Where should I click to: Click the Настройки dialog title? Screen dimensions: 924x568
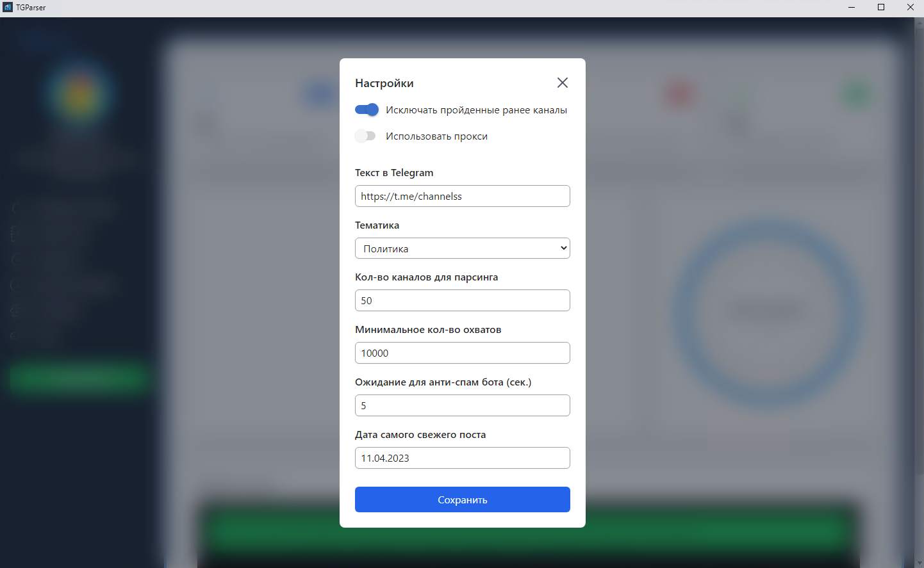[384, 83]
